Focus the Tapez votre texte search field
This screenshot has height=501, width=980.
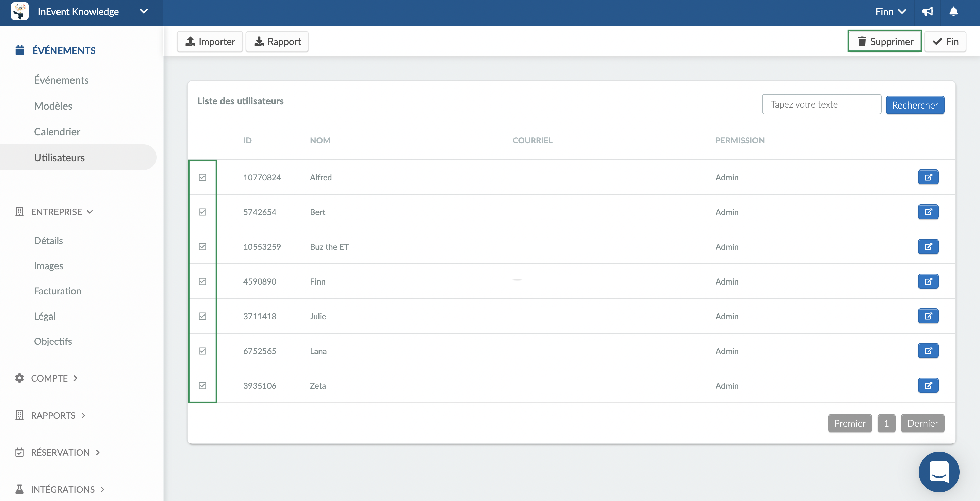[821, 104]
